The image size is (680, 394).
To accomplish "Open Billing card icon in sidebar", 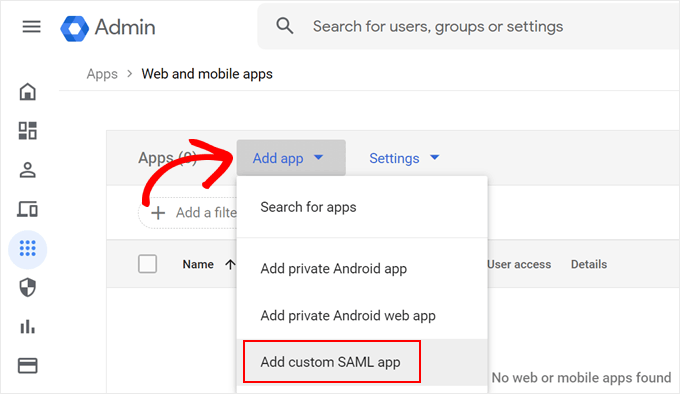I will 27,365.
